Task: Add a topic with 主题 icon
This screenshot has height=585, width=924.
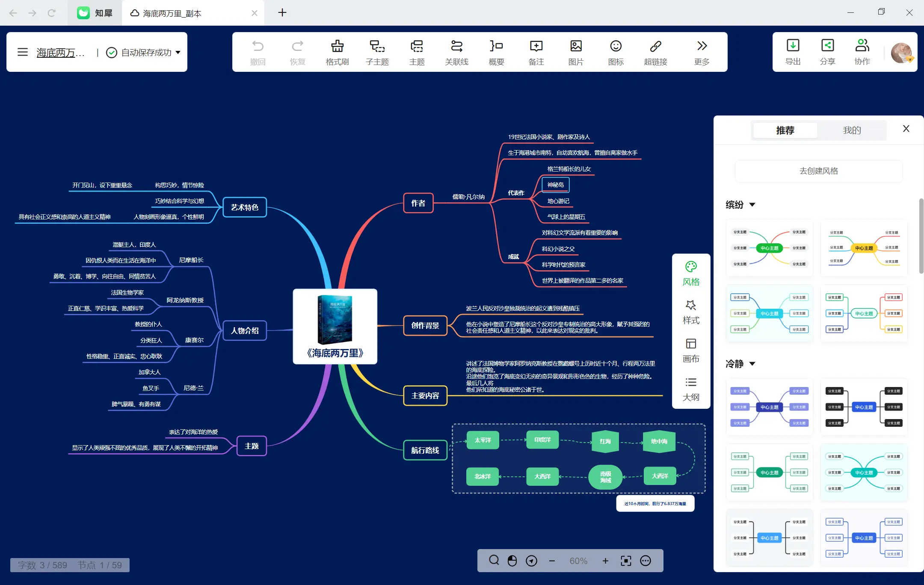Action: click(417, 52)
